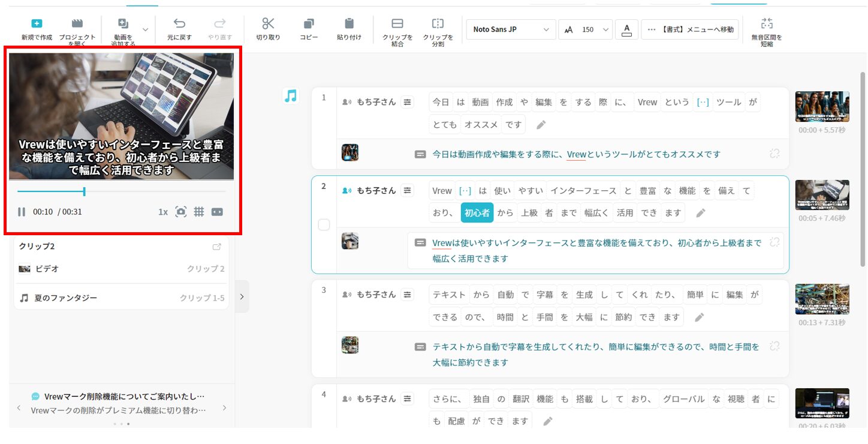Viewport: 868px width, 444px height.
Task: Click the 新規で作成 new project icon
Action: (x=37, y=24)
